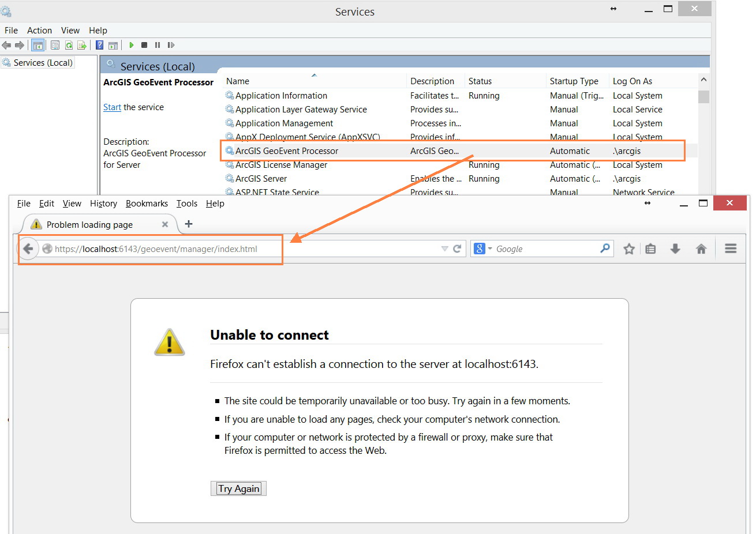Click the gear icon beside ArcGIS GeoEvent Processor
Image resolution: width=756 pixels, height=534 pixels.
click(230, 151)
